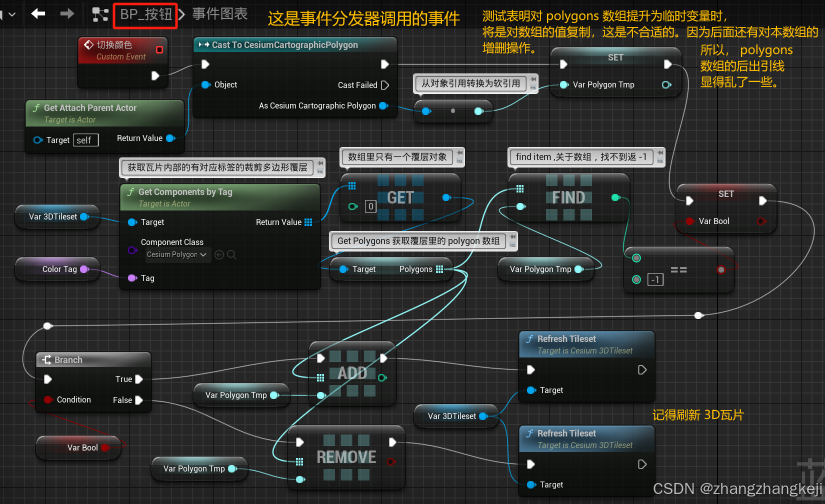Open the chevron dropdown at top-left toolbar
This screenshot has width=825, height=504.
pyautogui.click(x=12, y=14)
